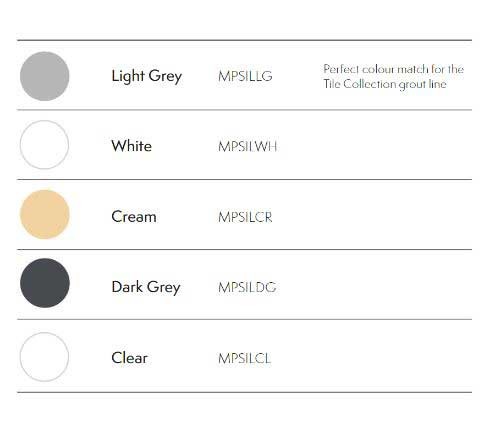Select product code MPSILLG
The image size is (501, 435).
coord(245,76)
